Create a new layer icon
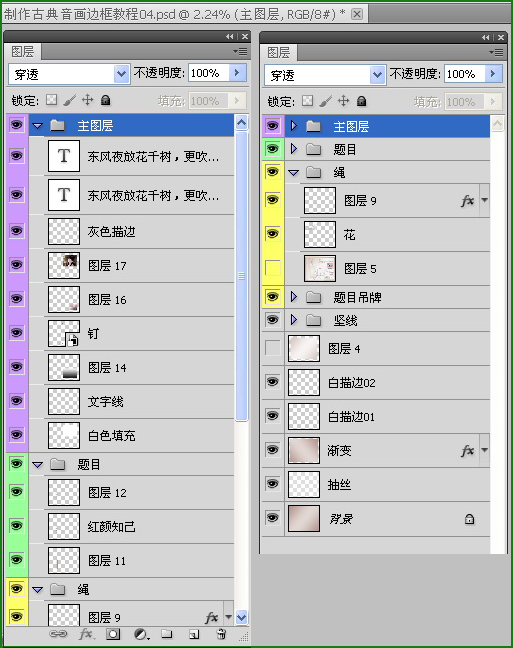Image resolution: width=513 pixels, height=648 pixels. (x=194, y=634)
